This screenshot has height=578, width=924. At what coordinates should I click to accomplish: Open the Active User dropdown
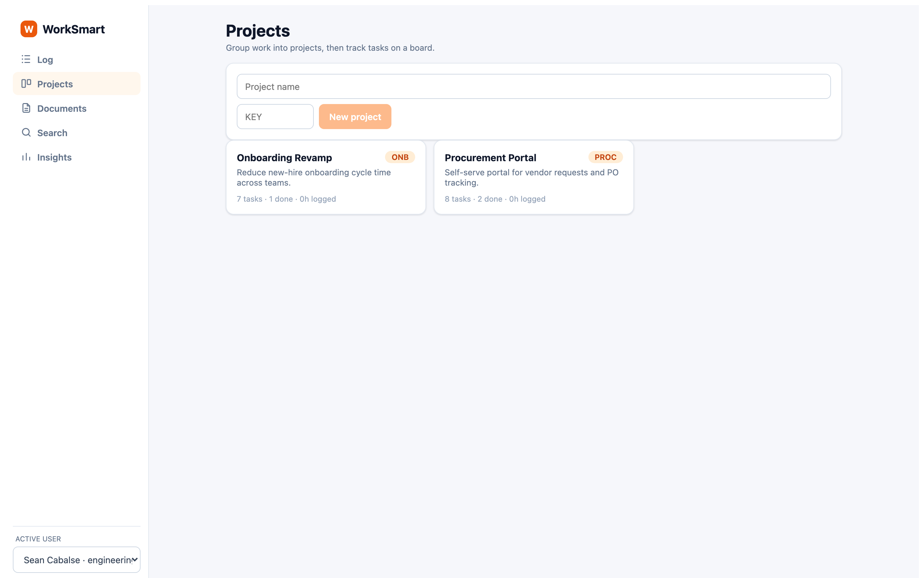coord(76,560)
